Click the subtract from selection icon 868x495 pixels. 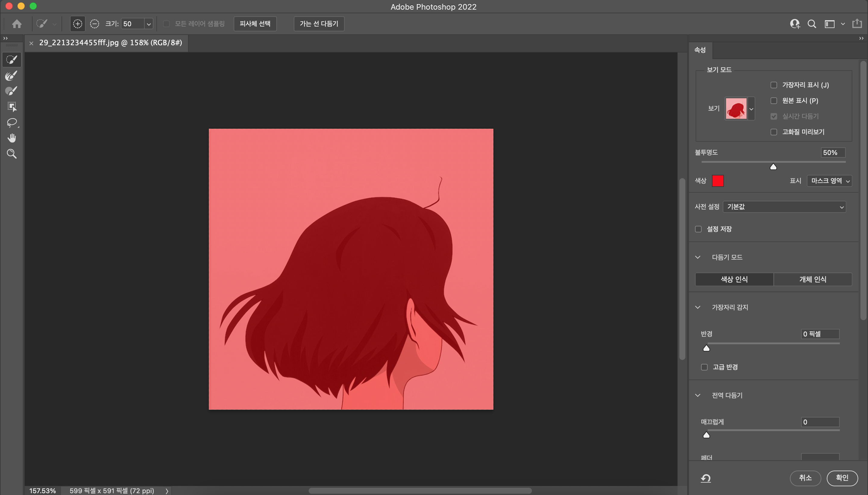pyautogui.click(x=94, y=24)
